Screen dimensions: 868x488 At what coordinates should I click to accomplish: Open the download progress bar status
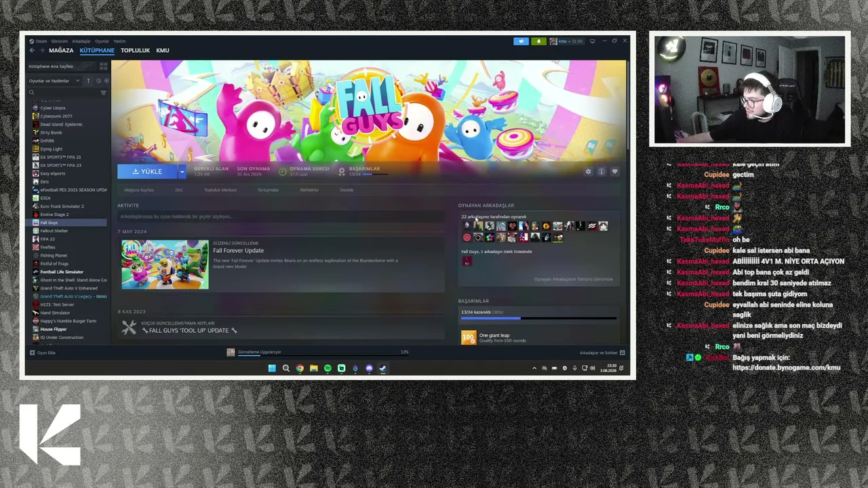[x=317, y=352]
